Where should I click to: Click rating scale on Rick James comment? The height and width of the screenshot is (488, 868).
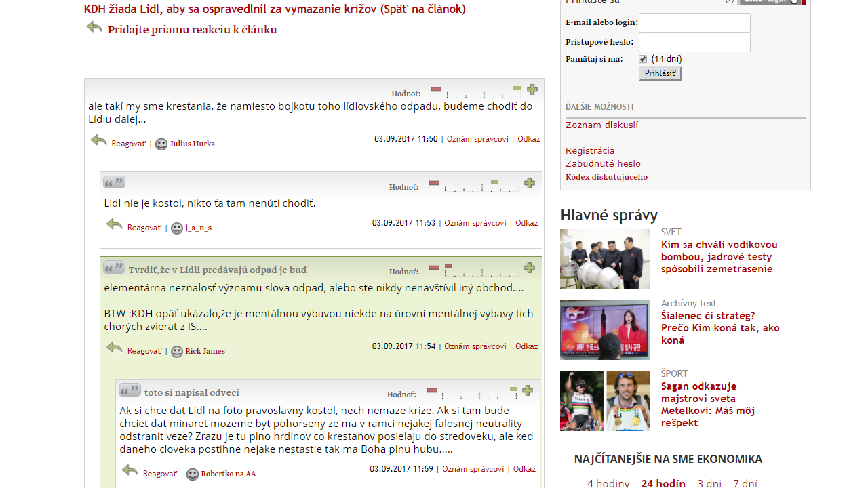coord(481,271)
